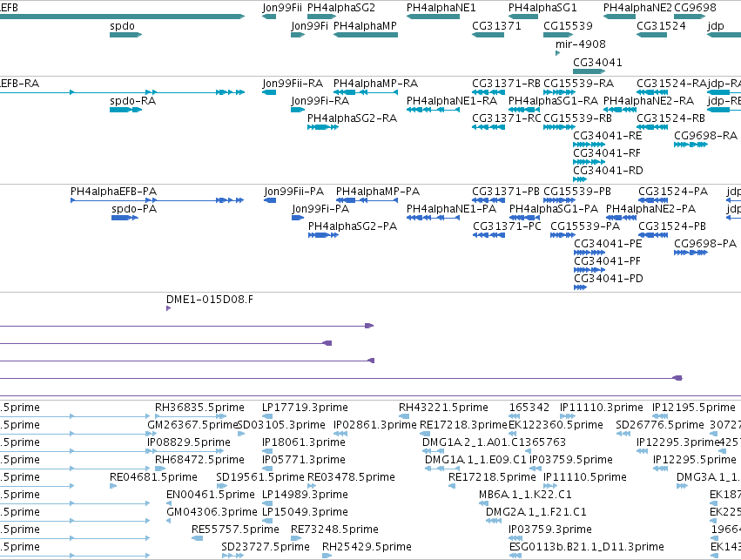
Task: Select protein PH4alphaSG2-PA
Action: tap(323, 235)
